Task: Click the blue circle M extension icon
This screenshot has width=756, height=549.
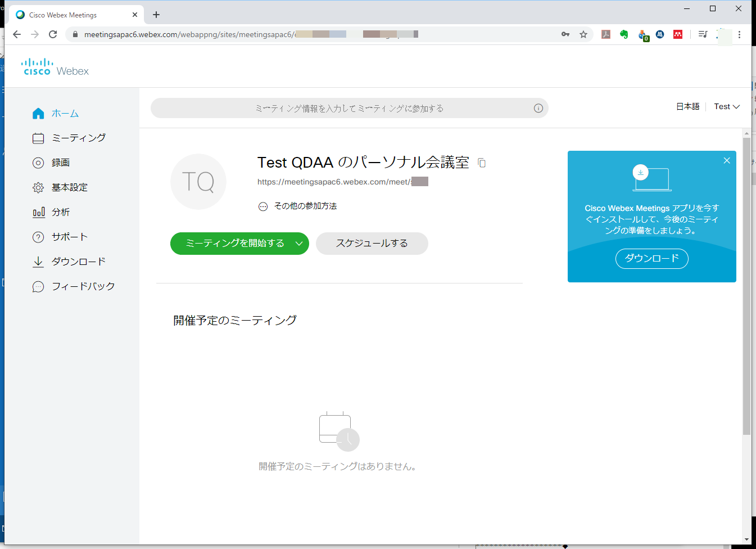Action: pos(660,34)
